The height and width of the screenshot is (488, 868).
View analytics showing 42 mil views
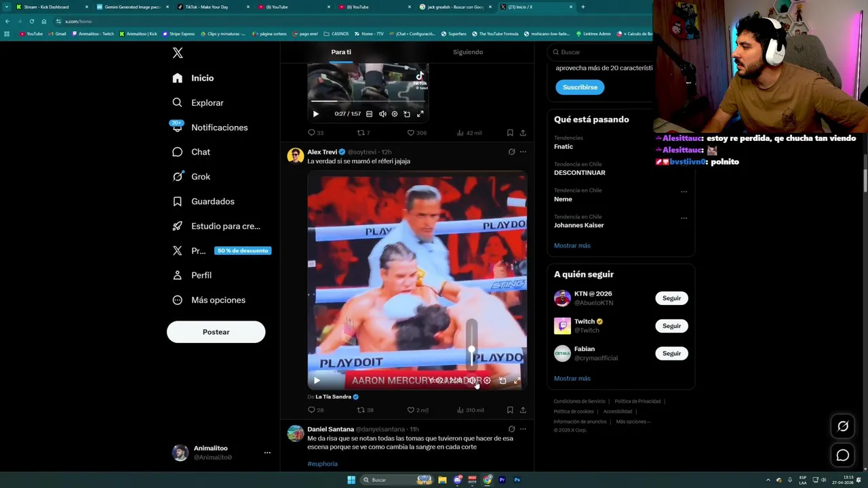tap(469, 133)
